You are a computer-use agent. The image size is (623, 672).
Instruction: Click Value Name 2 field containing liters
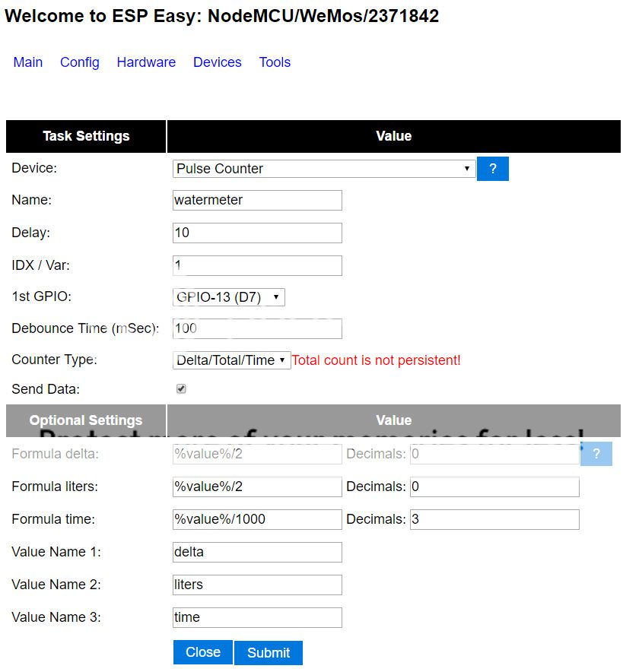(257, 585)
